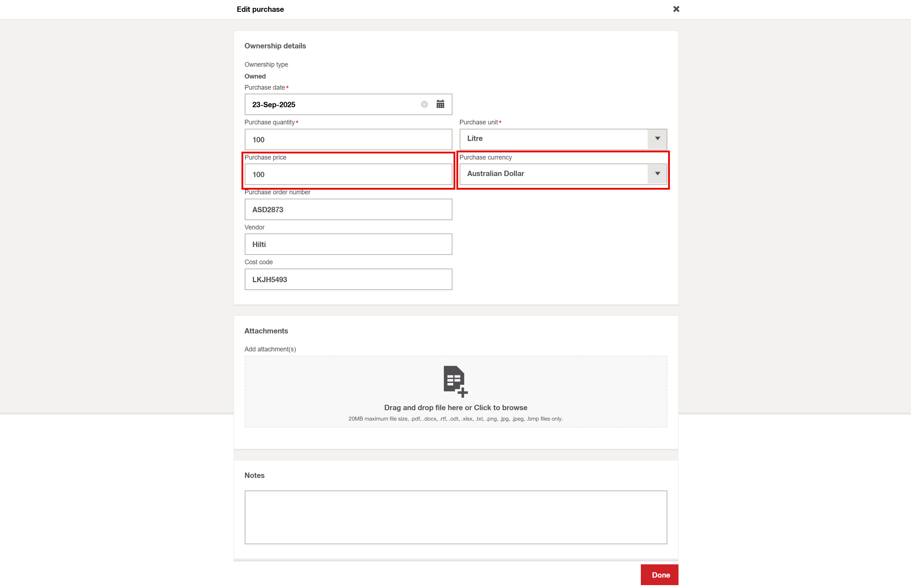Expand the Purchase unit dropdown arrow
This screenshot has width=911, height=588.
coord(657,139)
